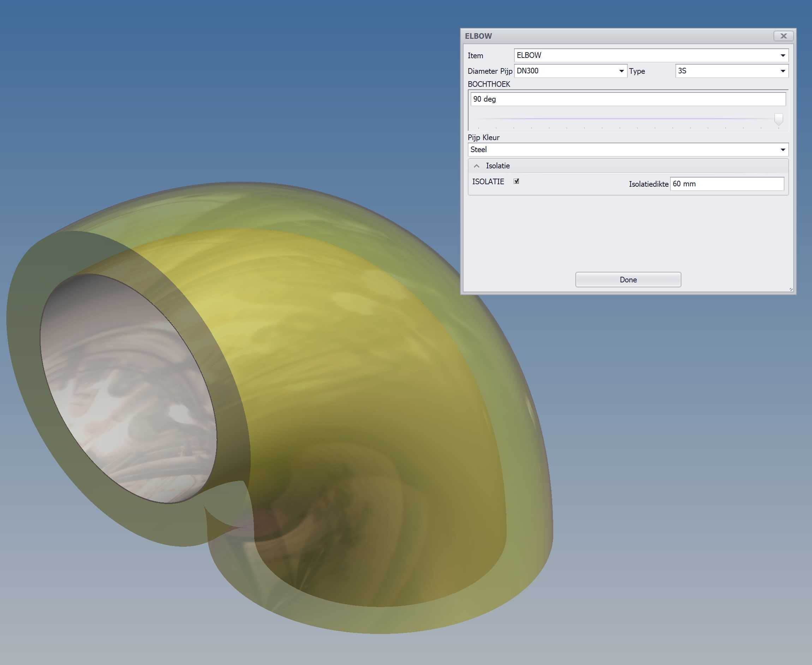Uncheck the ISOLATIE checkbox
The width and height of the screenshot is (812, 665).
(516, 181)
